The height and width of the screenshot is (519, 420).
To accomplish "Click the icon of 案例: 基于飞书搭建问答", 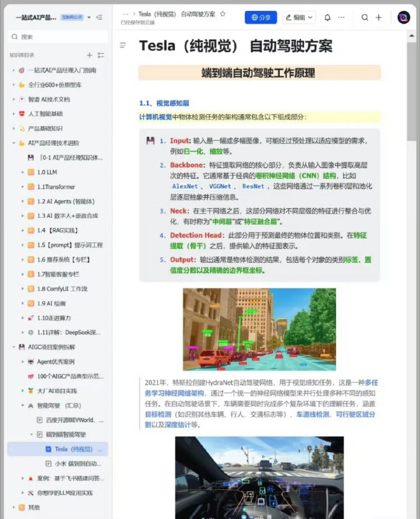I will coord(31,478).
